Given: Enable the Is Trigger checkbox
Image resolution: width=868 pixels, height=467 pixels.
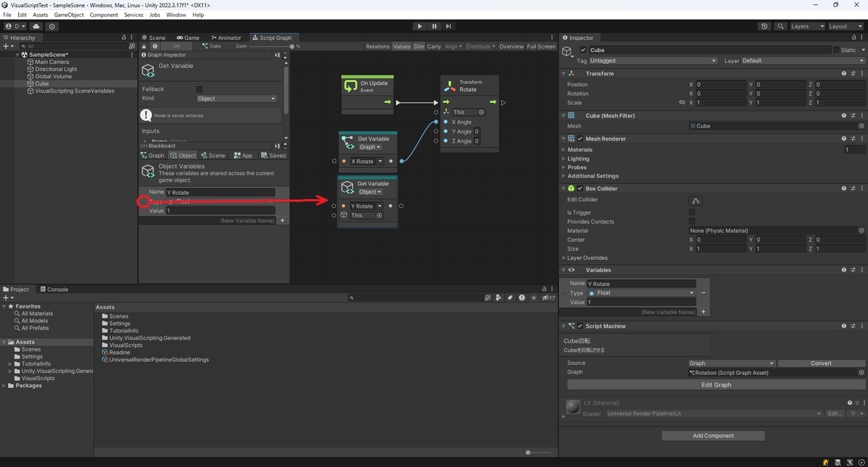Looking at the screenshot, I should click(x=692, y=213).
